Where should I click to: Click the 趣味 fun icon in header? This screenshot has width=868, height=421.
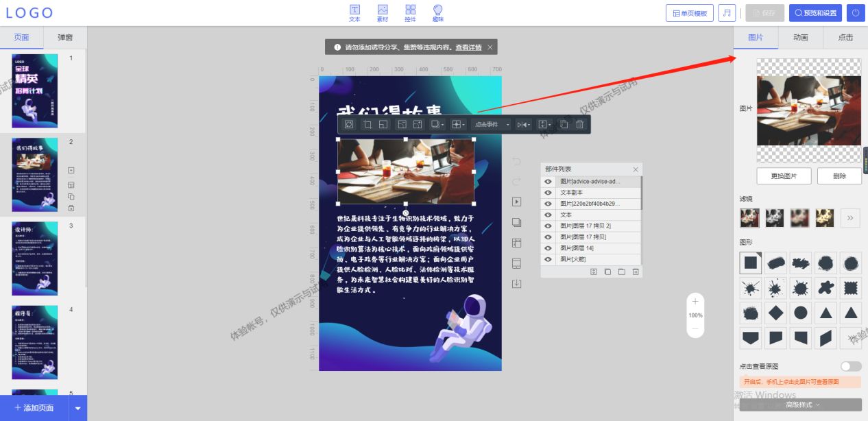437,12
